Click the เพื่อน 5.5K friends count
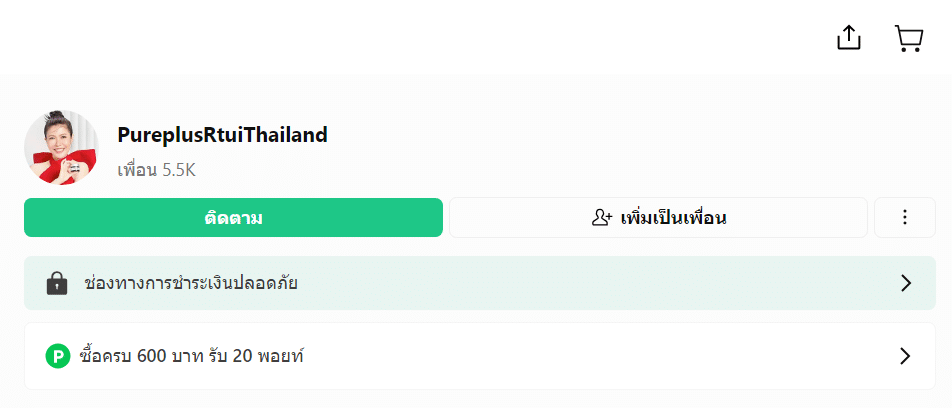The width and height of the screenshot is (952, 408). (156, 171)
